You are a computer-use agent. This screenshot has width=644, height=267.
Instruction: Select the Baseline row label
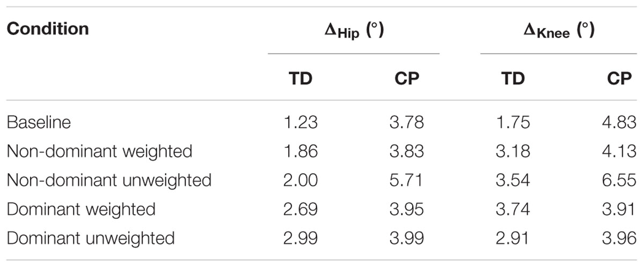click(39, 122)
